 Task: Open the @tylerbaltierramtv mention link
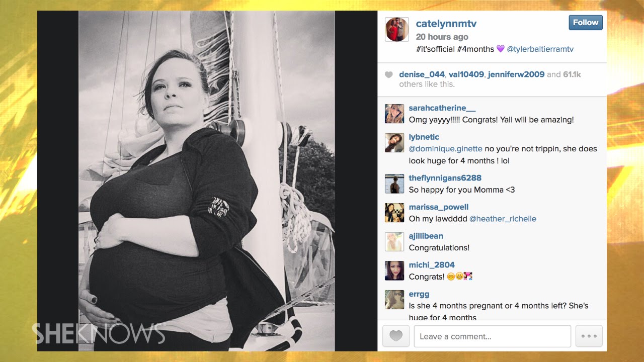click(540, 49)
